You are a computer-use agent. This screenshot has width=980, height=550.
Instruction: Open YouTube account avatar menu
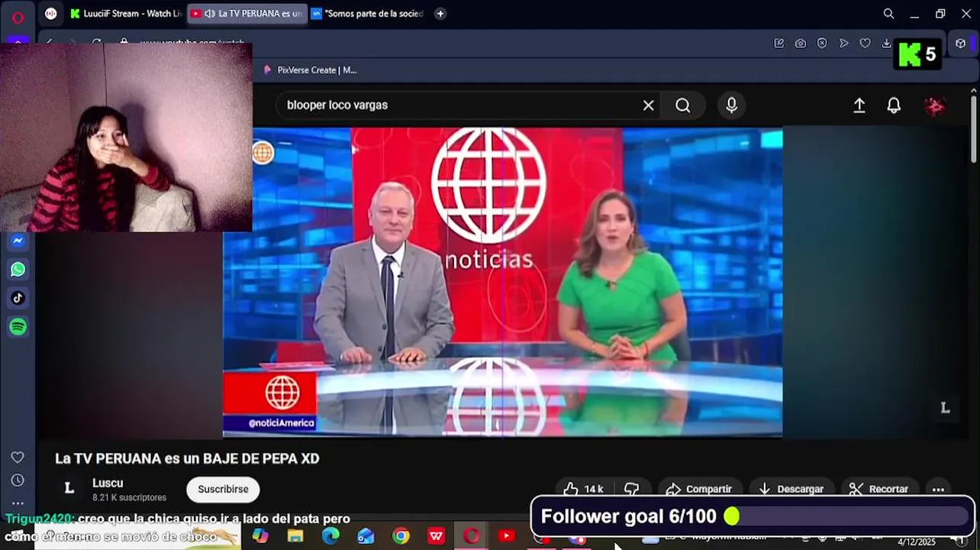tap(934, 105)
